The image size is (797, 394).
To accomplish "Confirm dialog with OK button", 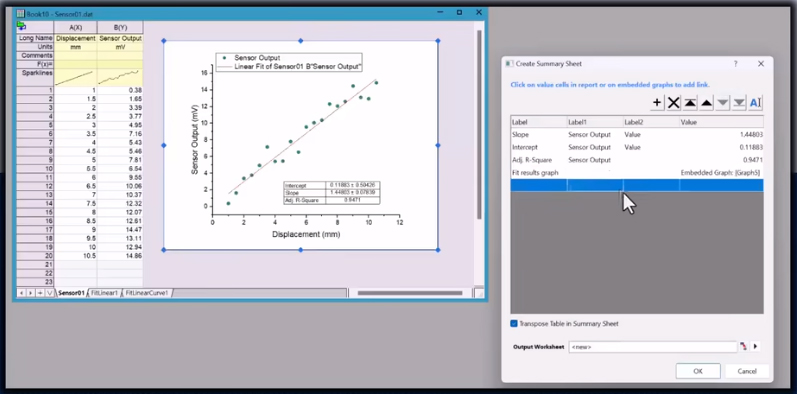I will click(x=698, y=371).
